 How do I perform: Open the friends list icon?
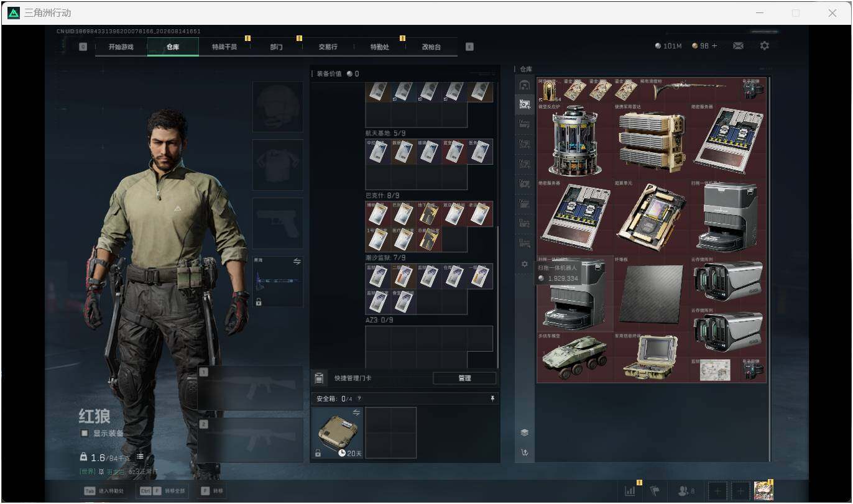click(x=686, y=490)
